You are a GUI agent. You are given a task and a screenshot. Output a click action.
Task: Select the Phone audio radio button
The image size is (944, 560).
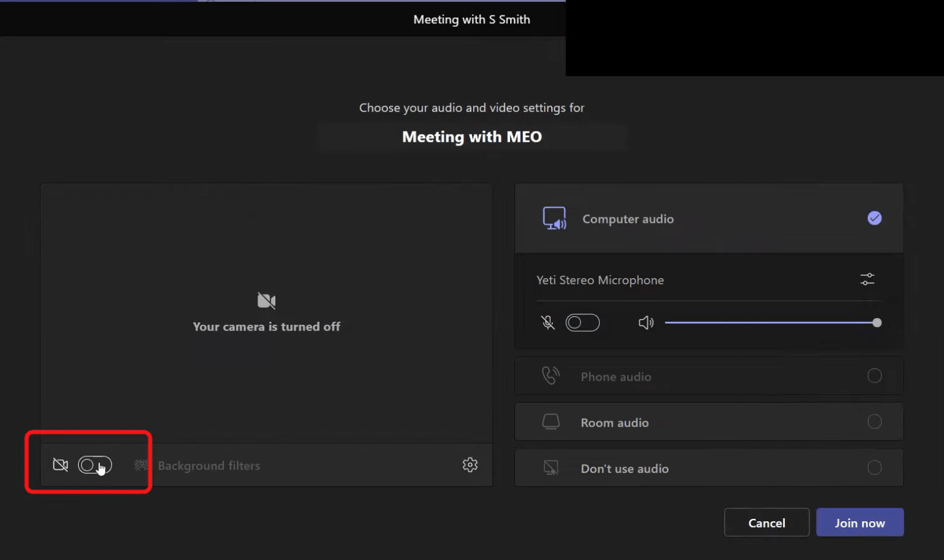pos(875,376)
